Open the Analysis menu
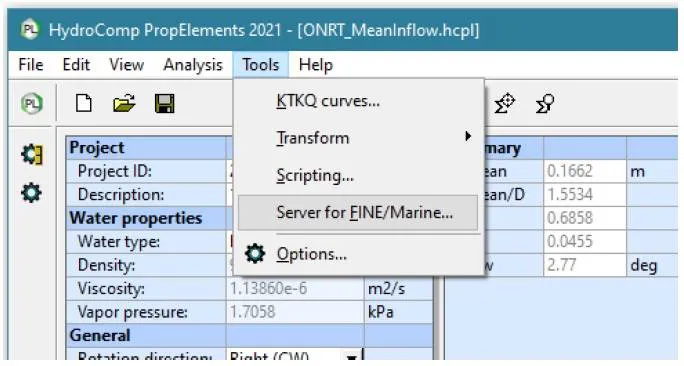 click(x=193, y=65)
